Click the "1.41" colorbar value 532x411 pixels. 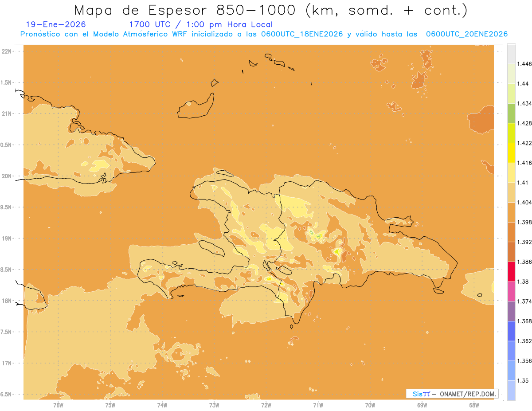pyautogui.click(x=523, y=182)
